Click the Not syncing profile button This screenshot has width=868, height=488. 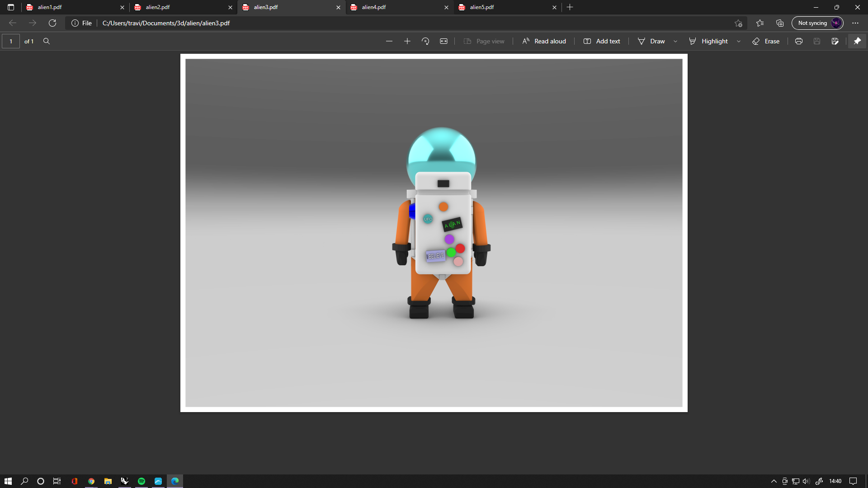pyautogui.click(x=817, y=23)
